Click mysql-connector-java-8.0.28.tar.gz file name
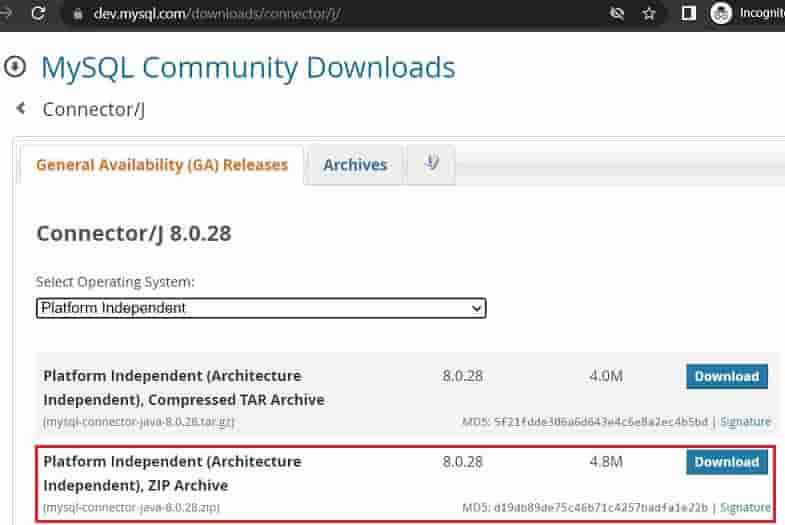The image size is (785, 525). click(x=138, y=422)
